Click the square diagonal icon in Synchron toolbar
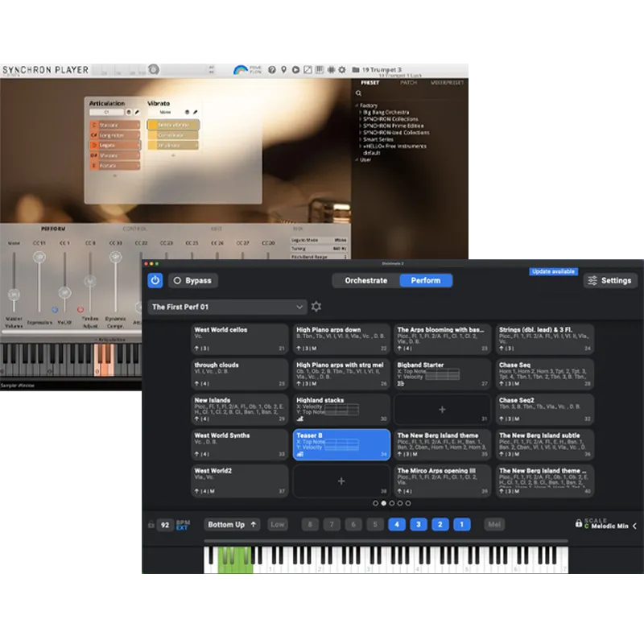Viewport: 644px width, 644px height. tap(308, 70)
